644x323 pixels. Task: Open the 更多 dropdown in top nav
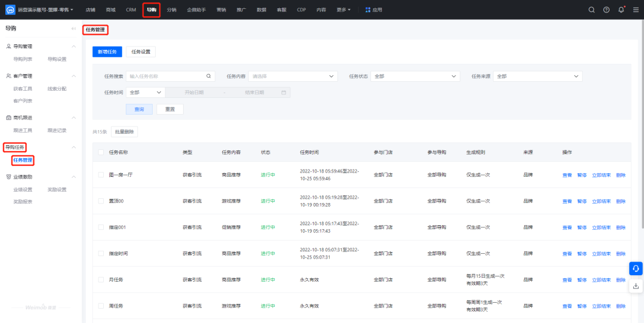point(343,10)
